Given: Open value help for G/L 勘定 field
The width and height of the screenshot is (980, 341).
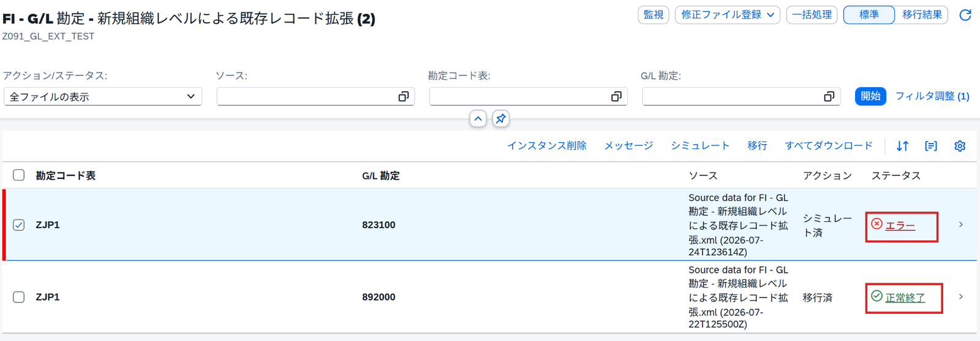Looking at the screenshot, I should point(829,96).
